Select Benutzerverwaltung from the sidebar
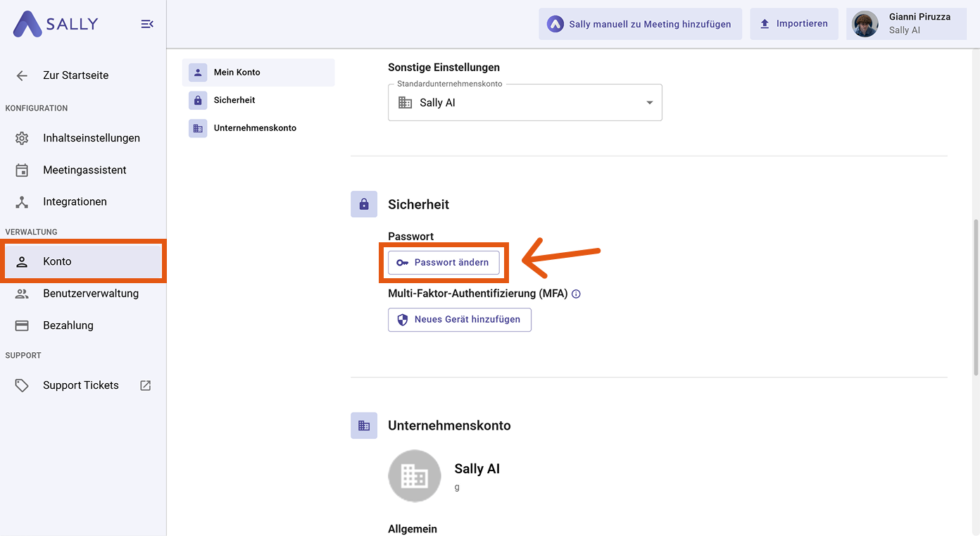980x536 pixels. [x=90, y=294]
